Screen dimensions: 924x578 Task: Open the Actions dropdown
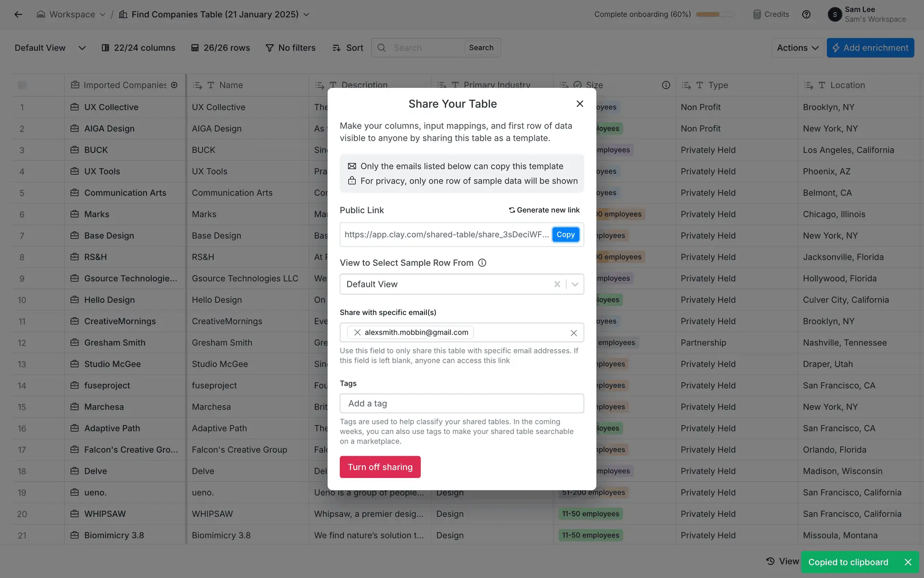coord(797,48)
